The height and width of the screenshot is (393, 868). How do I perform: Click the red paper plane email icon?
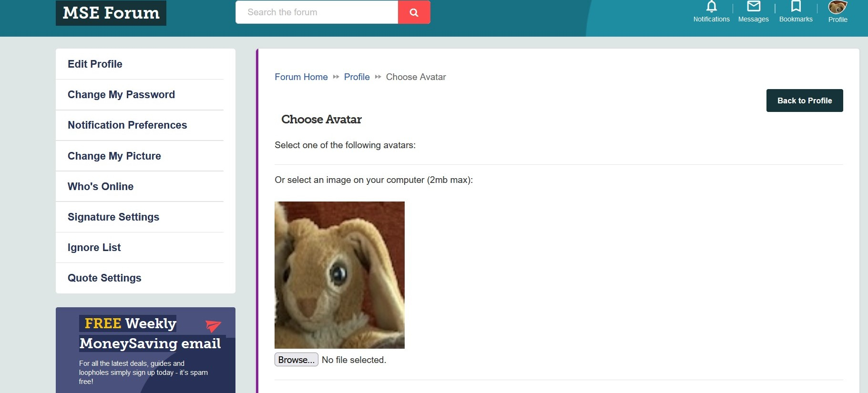213,326
